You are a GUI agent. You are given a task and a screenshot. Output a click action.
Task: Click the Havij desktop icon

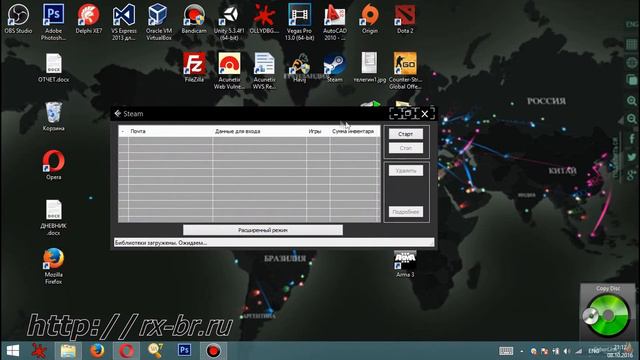[x=299, y=67]
